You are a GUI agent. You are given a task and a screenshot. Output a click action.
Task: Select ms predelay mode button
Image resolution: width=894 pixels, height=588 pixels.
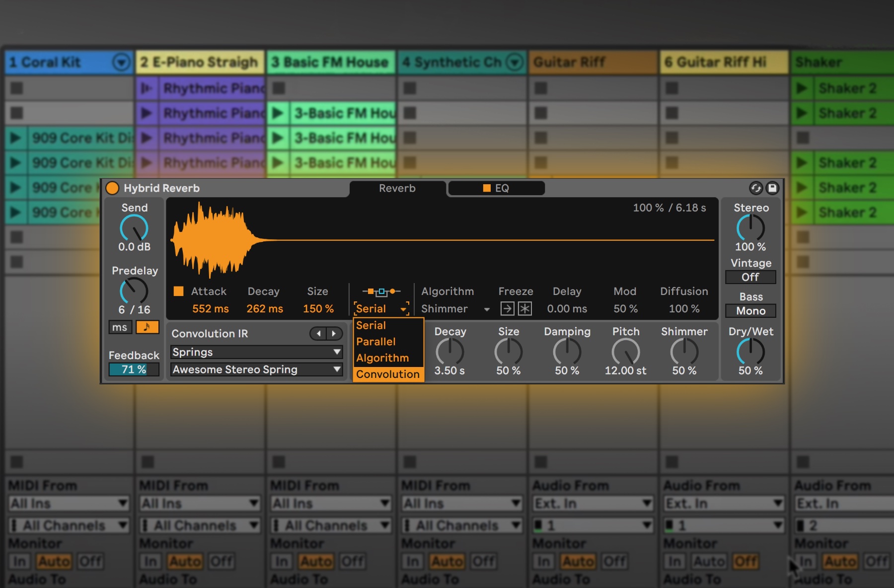coord(120,327)
